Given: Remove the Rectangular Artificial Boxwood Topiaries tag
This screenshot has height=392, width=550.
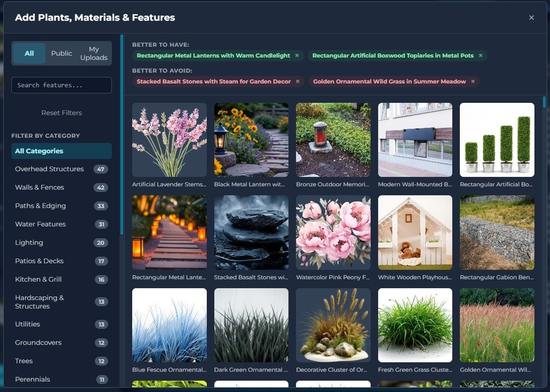Looking at the screenshot, I should click(480, 55).
